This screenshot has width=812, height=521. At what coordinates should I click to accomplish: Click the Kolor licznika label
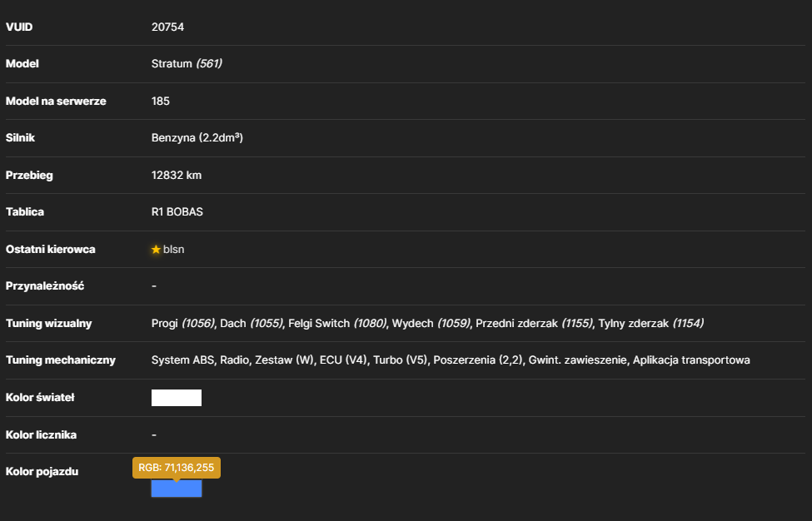(x=41, y=434)
